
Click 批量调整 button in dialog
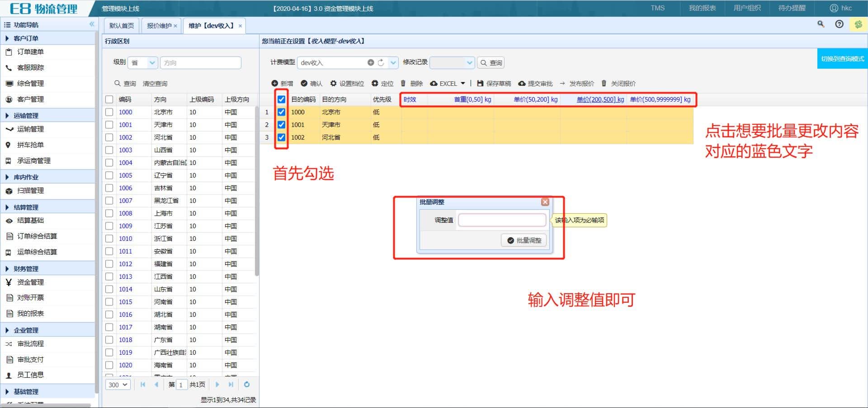point(524,240)
